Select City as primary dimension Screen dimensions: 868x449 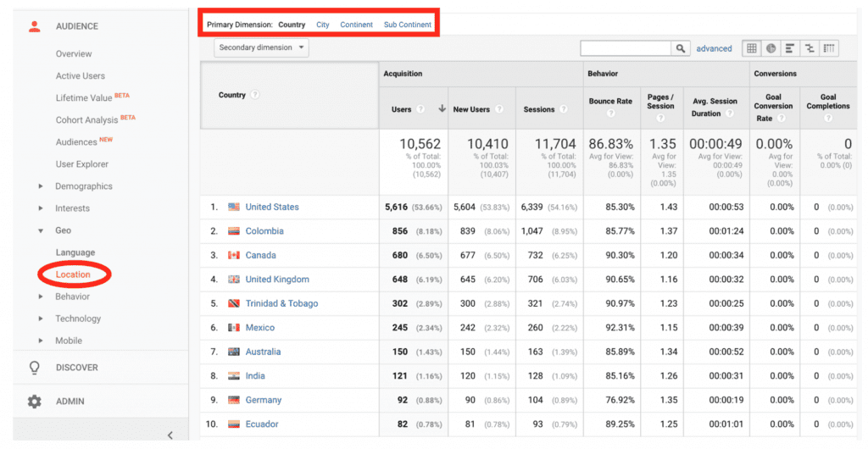pyautogui.click(x=323, y=25)
